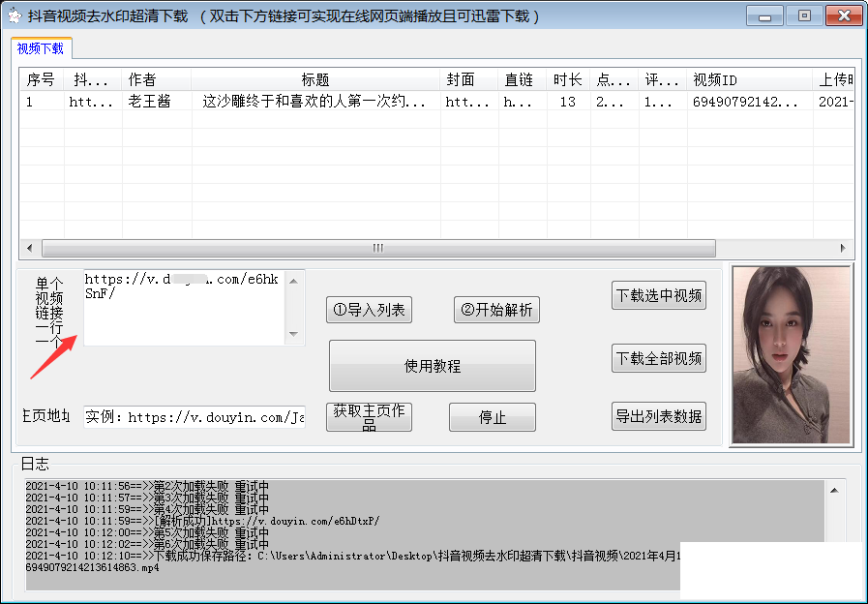Click the 序号 column header
Viewport: 868px width, 604px height.
click(41, 79)
